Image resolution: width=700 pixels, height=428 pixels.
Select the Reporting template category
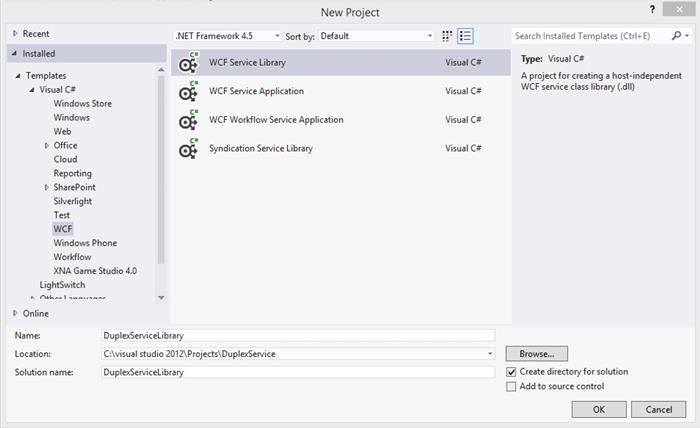pyautogui.click(x=72, y=173)
